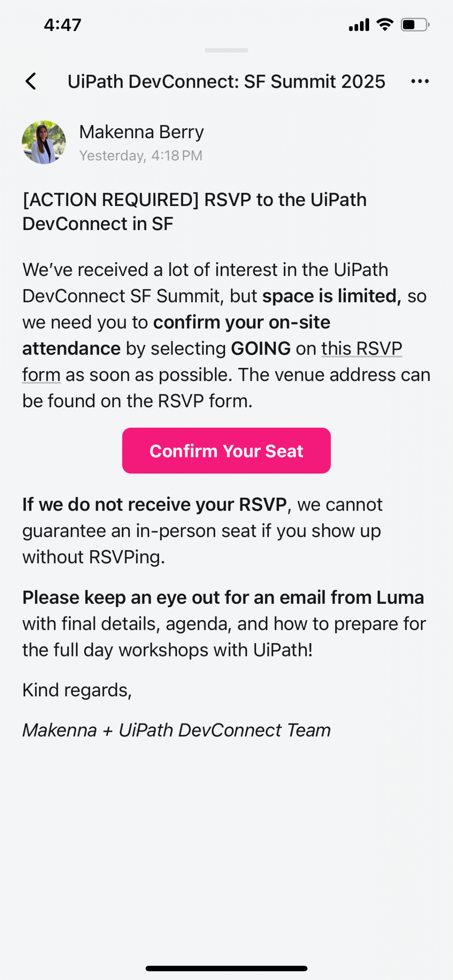
Task: Go back using the chevron arrow
Action: 31,81
